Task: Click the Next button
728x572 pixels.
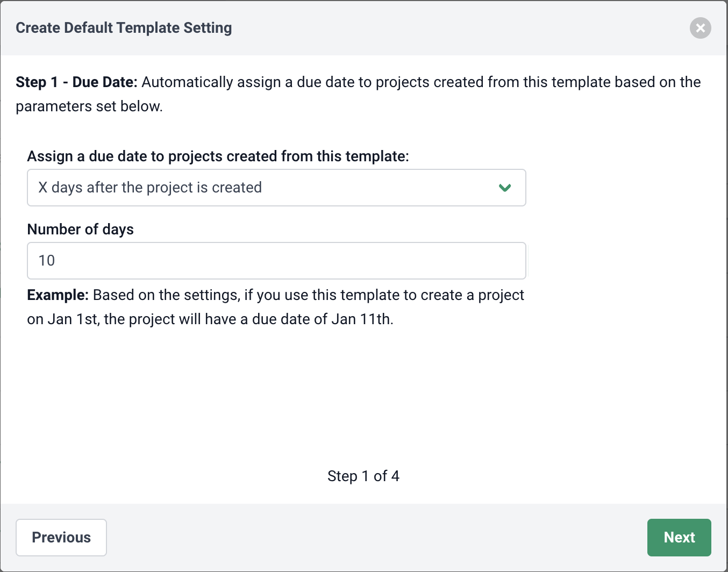Action: point(679,538)
